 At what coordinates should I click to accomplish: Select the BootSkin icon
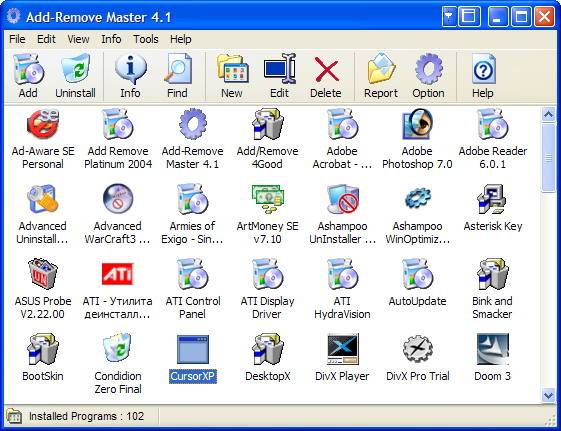pyautogui.click(x=43, y=349)
